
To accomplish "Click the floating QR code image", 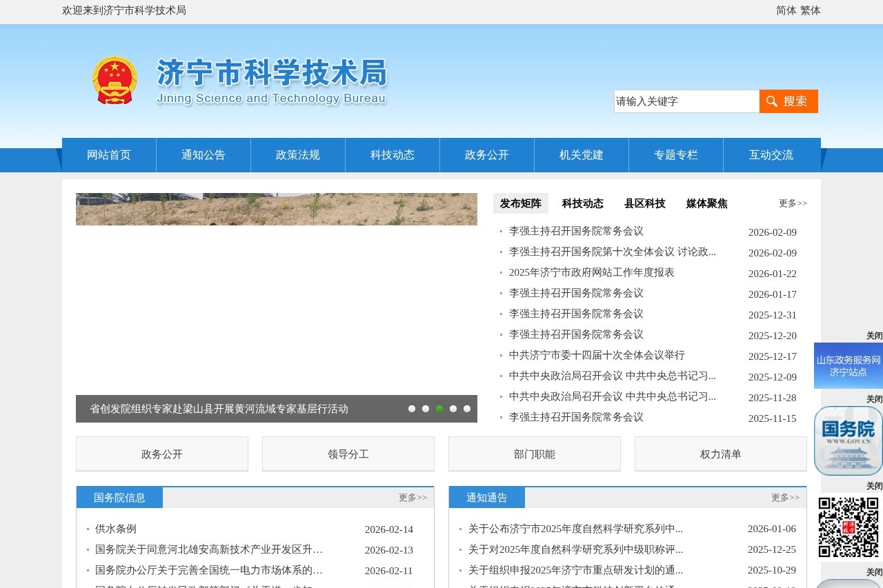I will coord(849,527).
